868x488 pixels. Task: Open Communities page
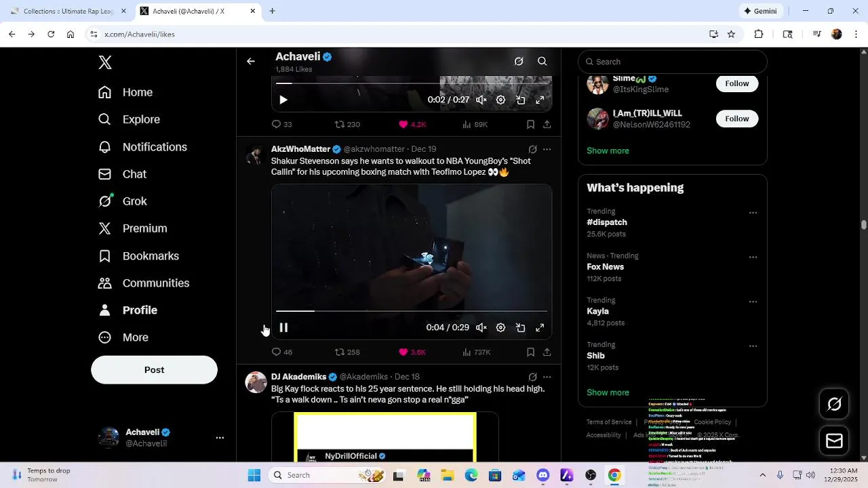144,283
